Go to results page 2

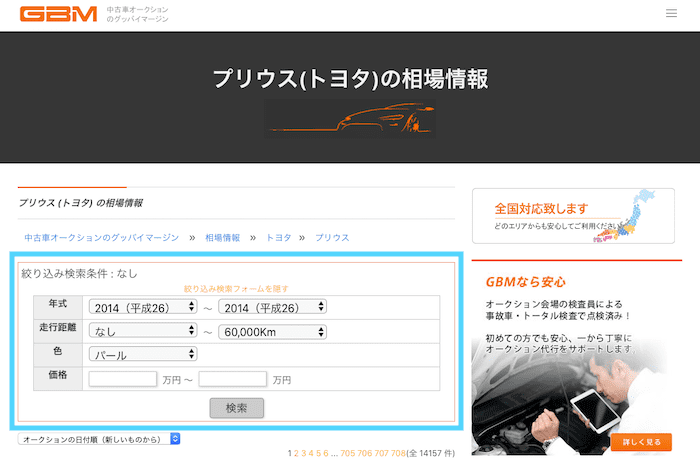pyautogui.click(x=296, y=453)
